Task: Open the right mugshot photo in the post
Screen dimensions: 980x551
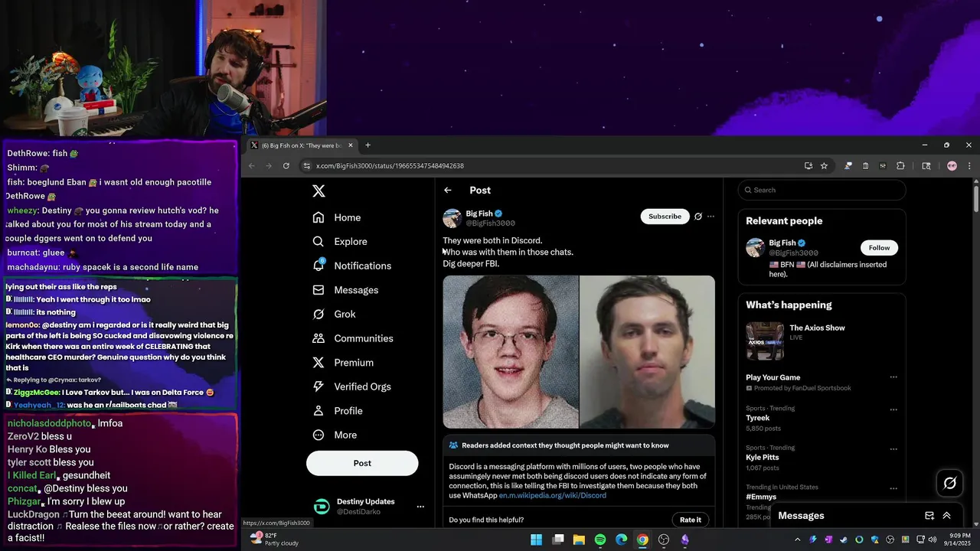Action: pos(647,352)
